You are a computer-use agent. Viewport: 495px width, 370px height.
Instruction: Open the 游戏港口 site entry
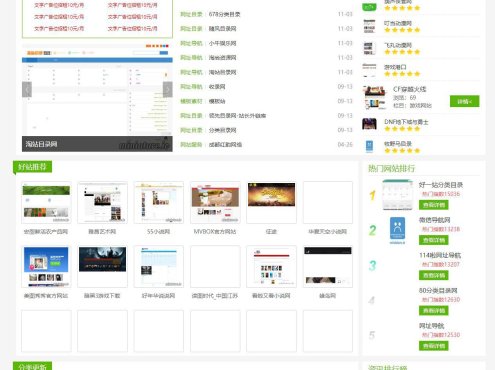[395, 67]
